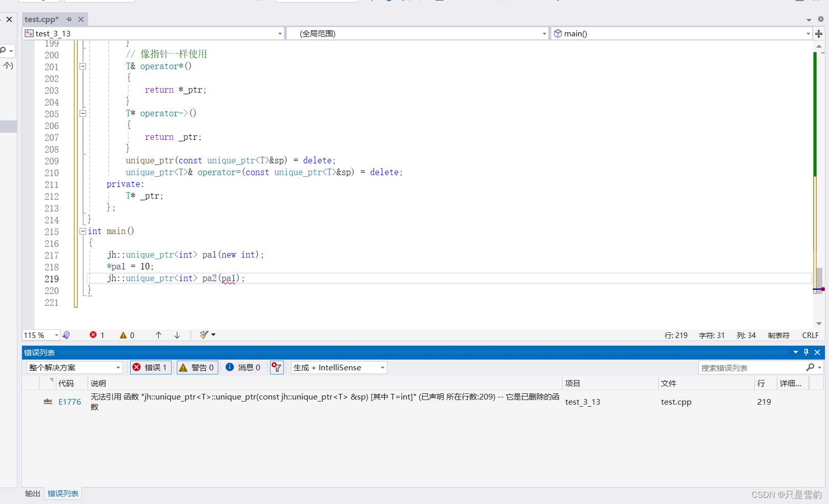829x504 pixels.
Task: Open the tab list dropdown arrow
Action: click(x=809, y=20)
